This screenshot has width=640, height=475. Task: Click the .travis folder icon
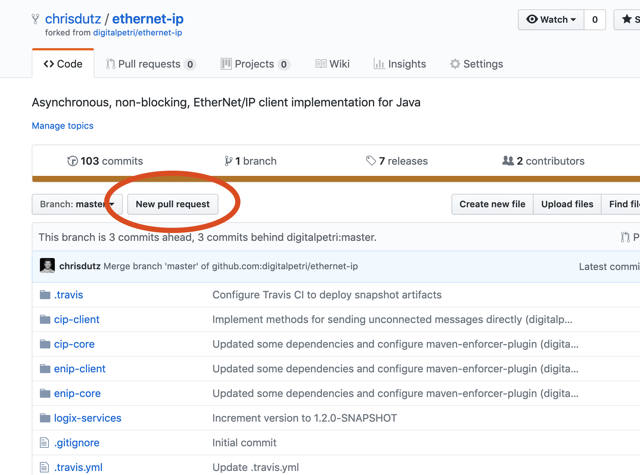coord(45,295)
